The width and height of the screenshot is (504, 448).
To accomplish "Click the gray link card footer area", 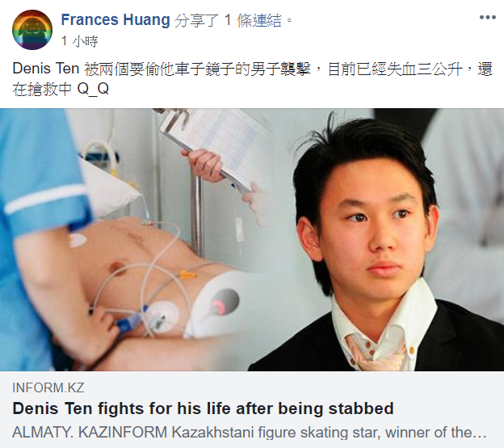I will click(x=252, y=409).
